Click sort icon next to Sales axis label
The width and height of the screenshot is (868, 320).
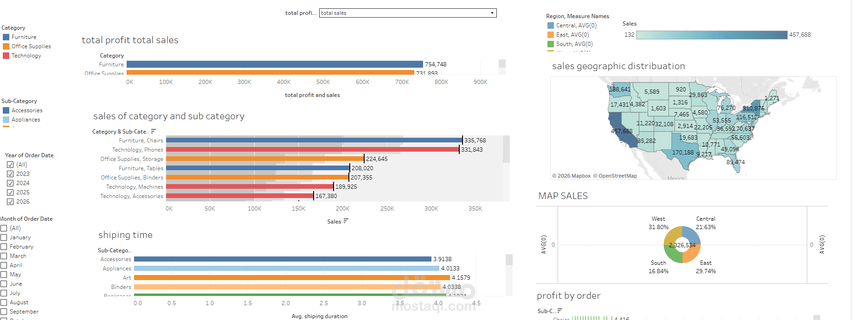click(346, 221)
